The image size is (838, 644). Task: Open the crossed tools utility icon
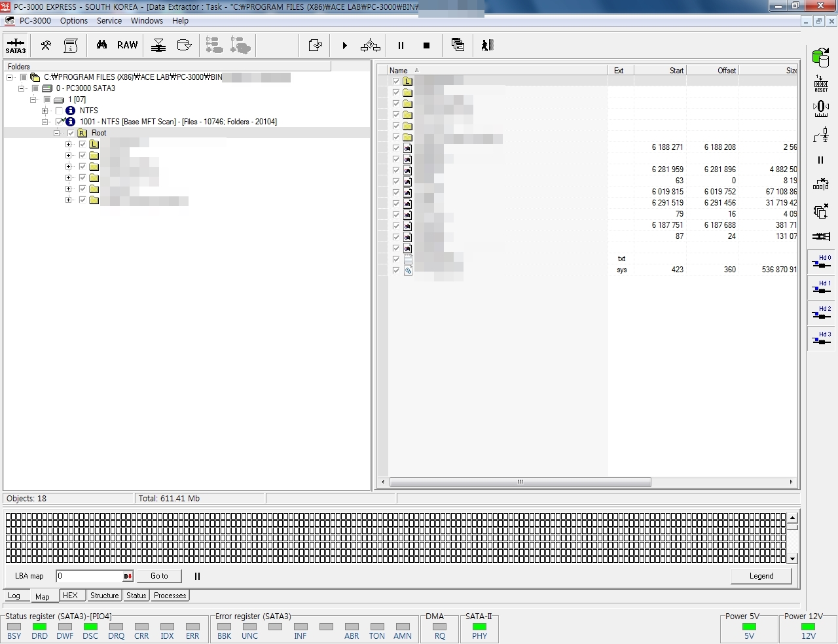(x=46, y=45)
